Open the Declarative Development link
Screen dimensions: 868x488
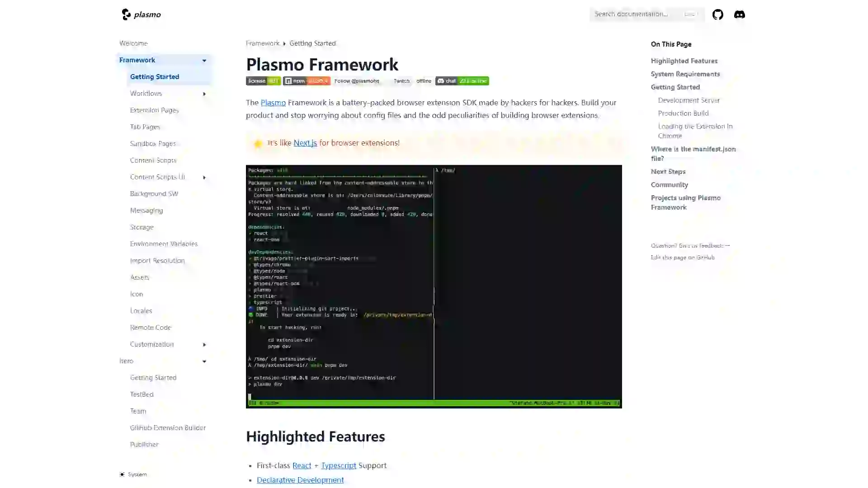click(x=300, y=480)
